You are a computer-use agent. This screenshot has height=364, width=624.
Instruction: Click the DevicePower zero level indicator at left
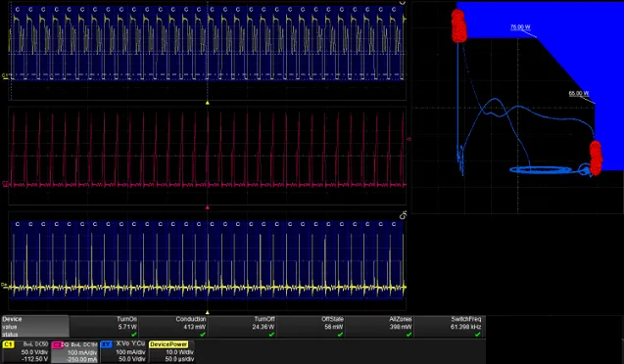click(x=4, y=285)
